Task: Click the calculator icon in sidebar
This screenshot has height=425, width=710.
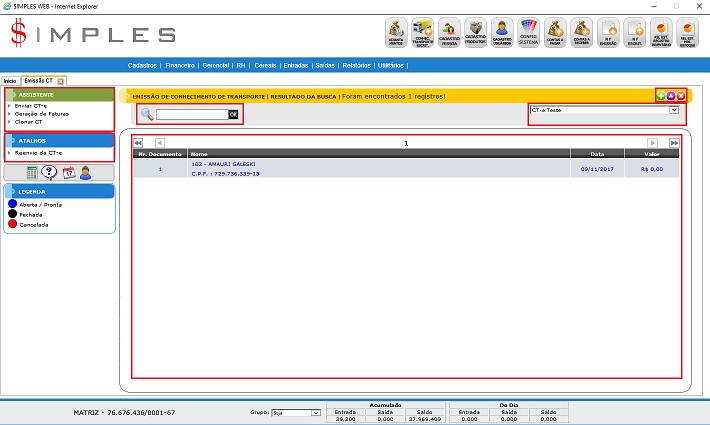Action: [x=32, y=172]
